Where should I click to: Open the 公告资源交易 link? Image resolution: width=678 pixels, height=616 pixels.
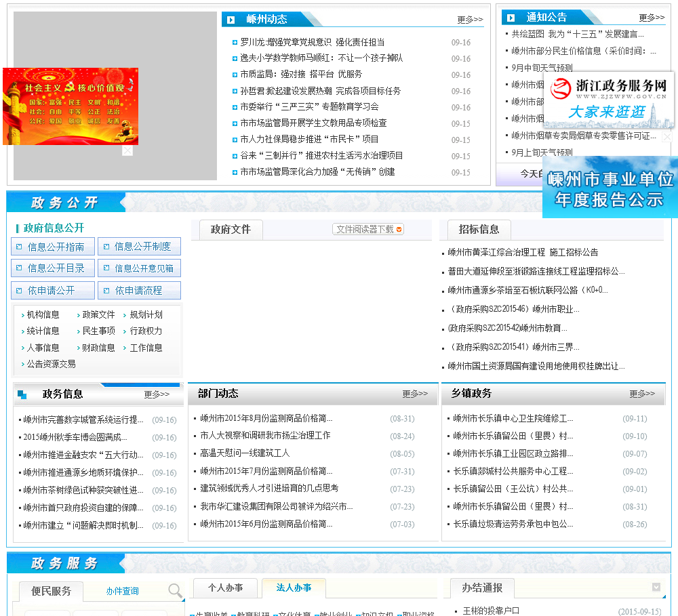click(51, 365)
